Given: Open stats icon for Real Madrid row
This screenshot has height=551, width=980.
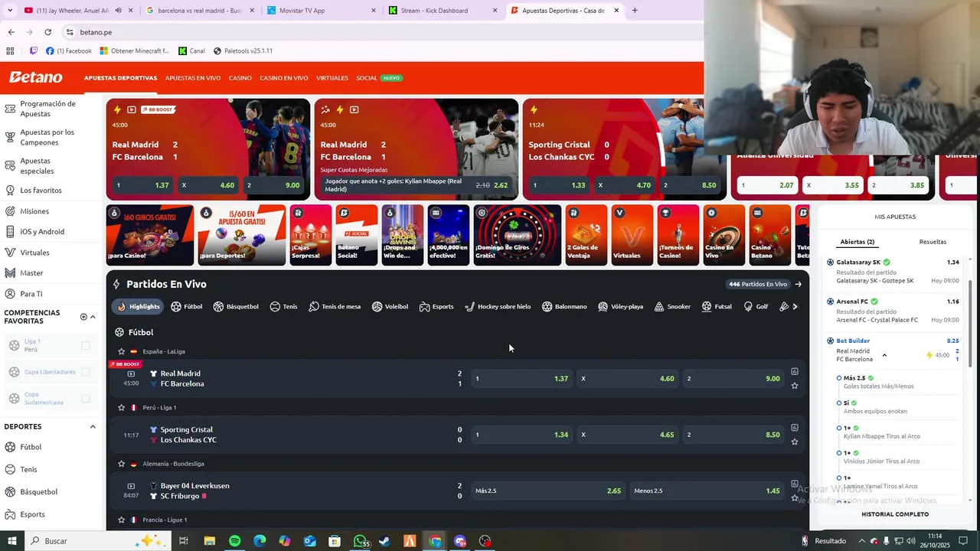Looking at the screenshot, I should coord(795,371).
